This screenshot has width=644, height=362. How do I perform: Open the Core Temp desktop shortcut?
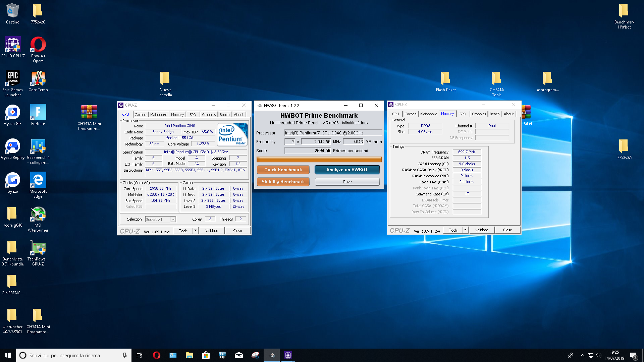pos(38,81)
